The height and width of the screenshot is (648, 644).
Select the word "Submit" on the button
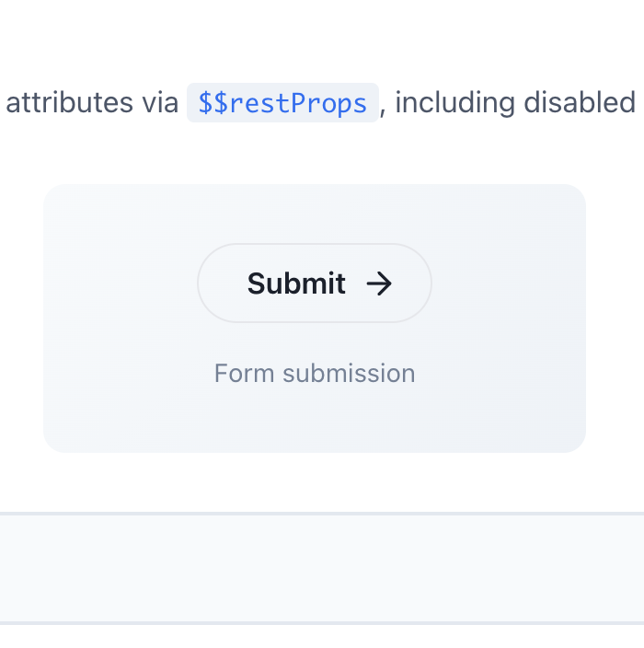click(x=296, y=283)
